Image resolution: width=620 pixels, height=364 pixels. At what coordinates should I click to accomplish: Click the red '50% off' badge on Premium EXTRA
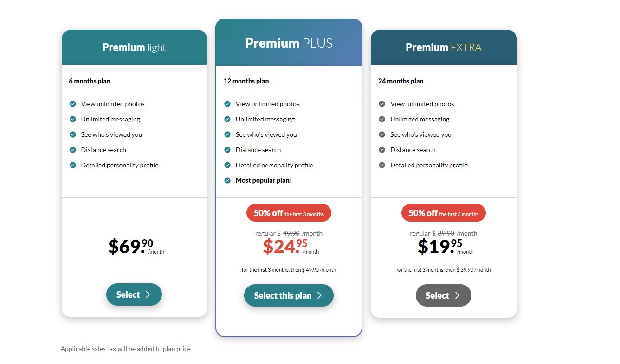tap(443, 213)
